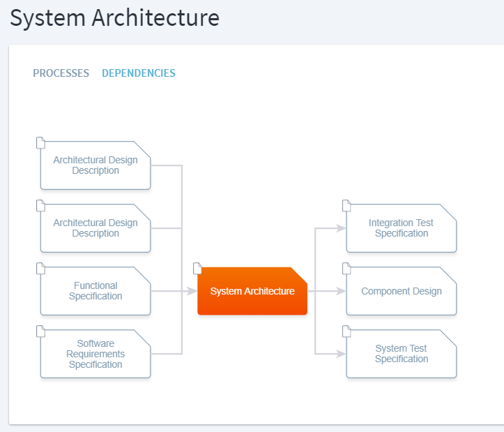Click the document icon on orange System Architecture node

pos(197,269)
